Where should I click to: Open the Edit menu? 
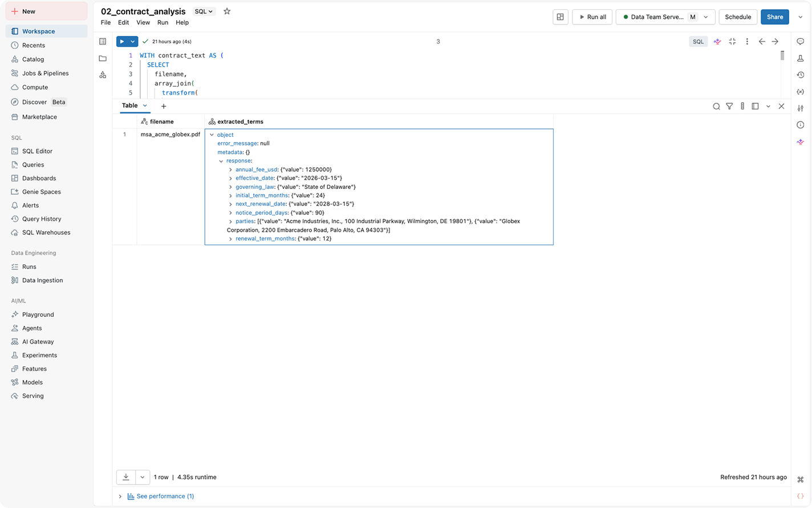tap(123, 23)
